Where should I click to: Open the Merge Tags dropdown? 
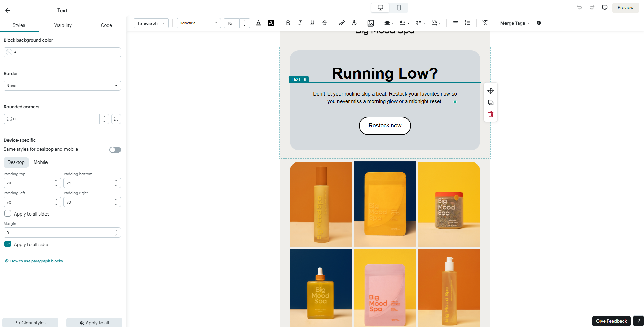tap(515, 23)
